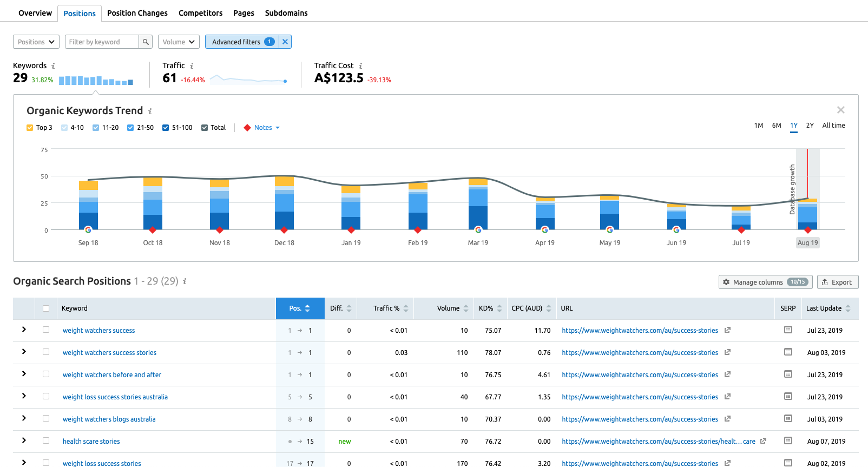Screen dimensions: 868x467
Task: Click info icon beside Organic Keywords Trend title
Action: click(x=150, y=111)
